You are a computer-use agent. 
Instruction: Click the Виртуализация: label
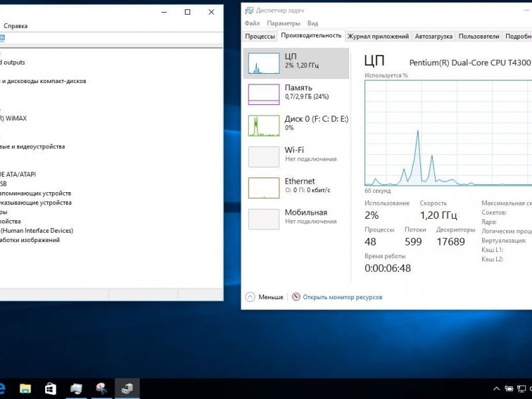[504, 241]
